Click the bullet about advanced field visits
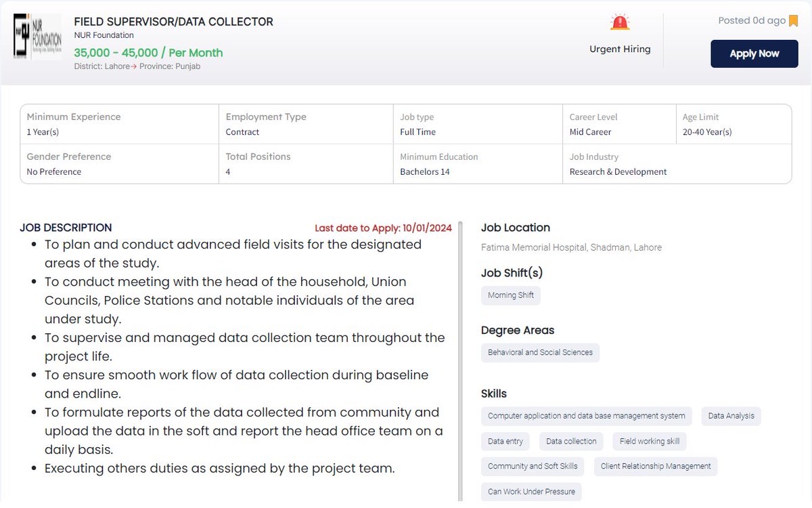 click(233, 253)
